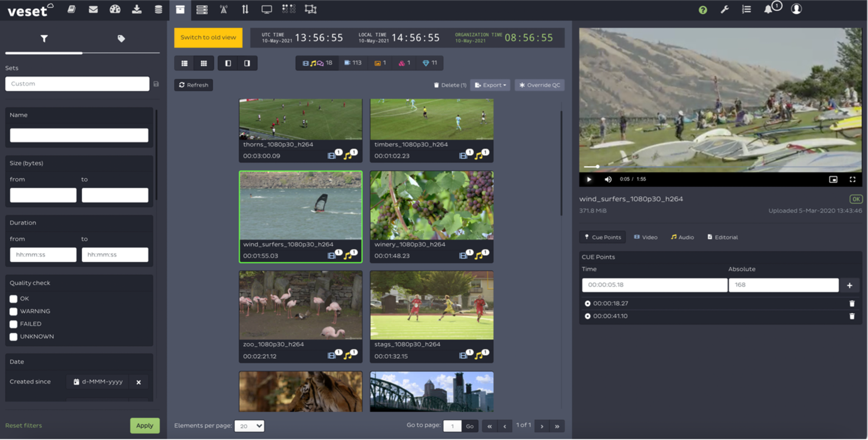Tick the FAILED quality check box
Viewport: 868px width, 440px height.
pos(14,324)
